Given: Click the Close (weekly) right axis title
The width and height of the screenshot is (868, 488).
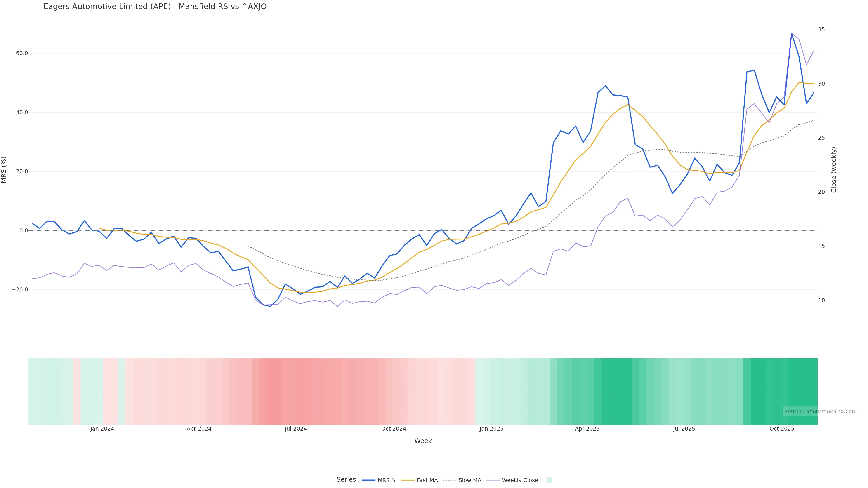Looking at the screenshot, I should (x=834, y=170).
